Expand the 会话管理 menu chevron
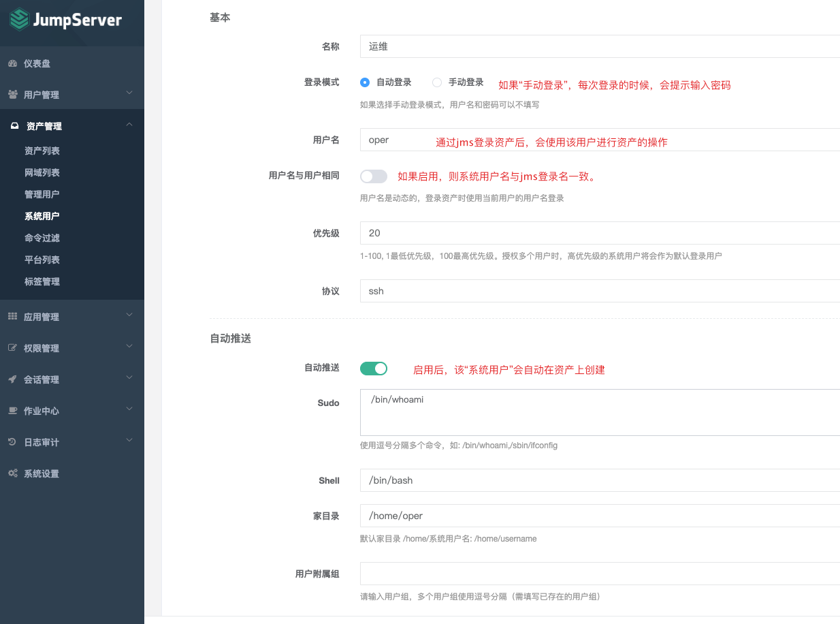The width and height of the screenshot is (840, 624). tap(129, 377)
